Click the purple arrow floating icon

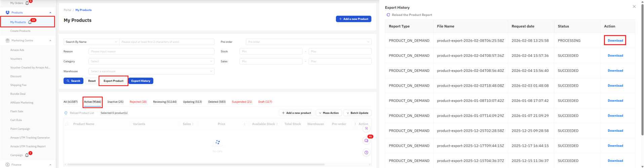[366, 128]
